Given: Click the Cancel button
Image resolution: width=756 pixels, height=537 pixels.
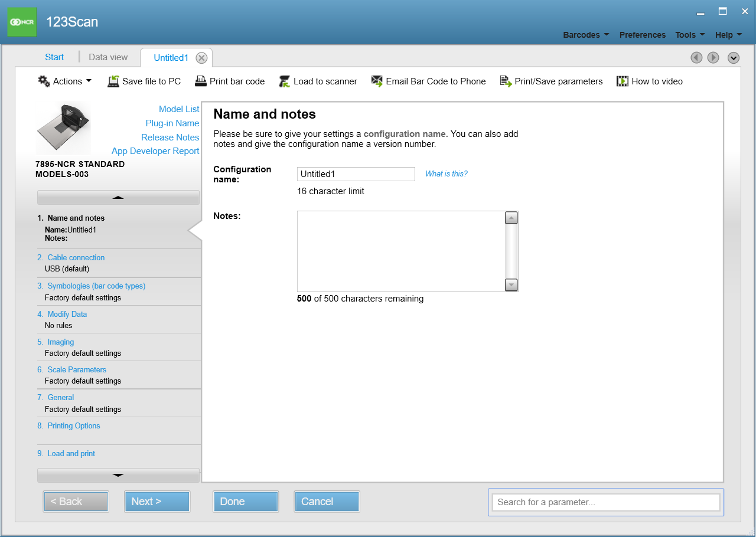Looking at the screenshot, I should click(x=327, y=502).
